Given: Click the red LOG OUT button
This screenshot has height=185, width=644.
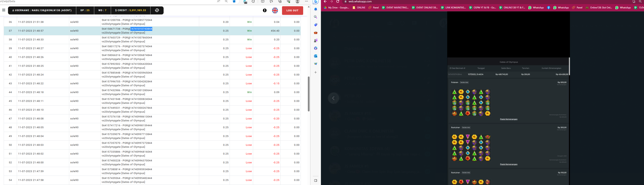Looking at the screenshot, I should coord(293,11).
